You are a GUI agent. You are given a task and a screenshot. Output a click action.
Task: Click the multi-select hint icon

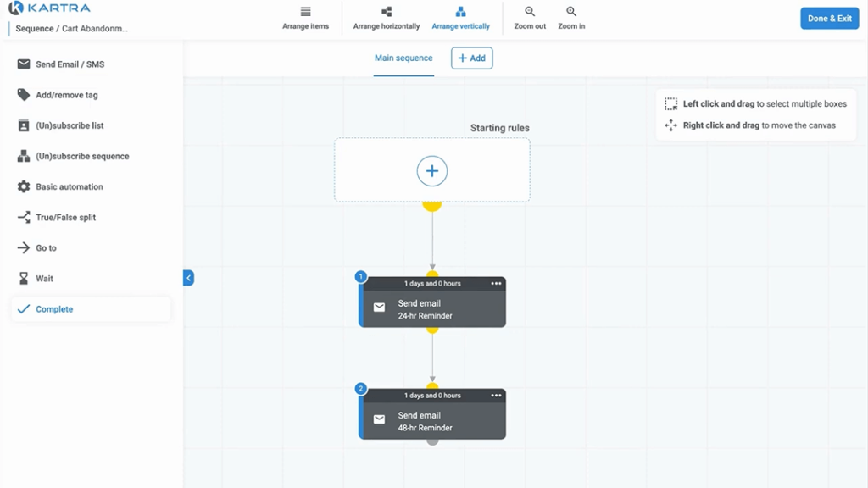coord(671,103)
